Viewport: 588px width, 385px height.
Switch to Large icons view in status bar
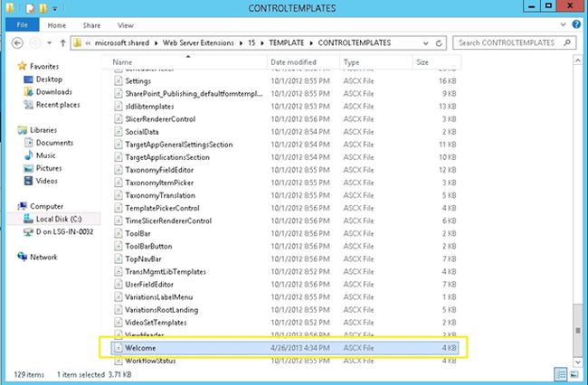pos(574,374)
